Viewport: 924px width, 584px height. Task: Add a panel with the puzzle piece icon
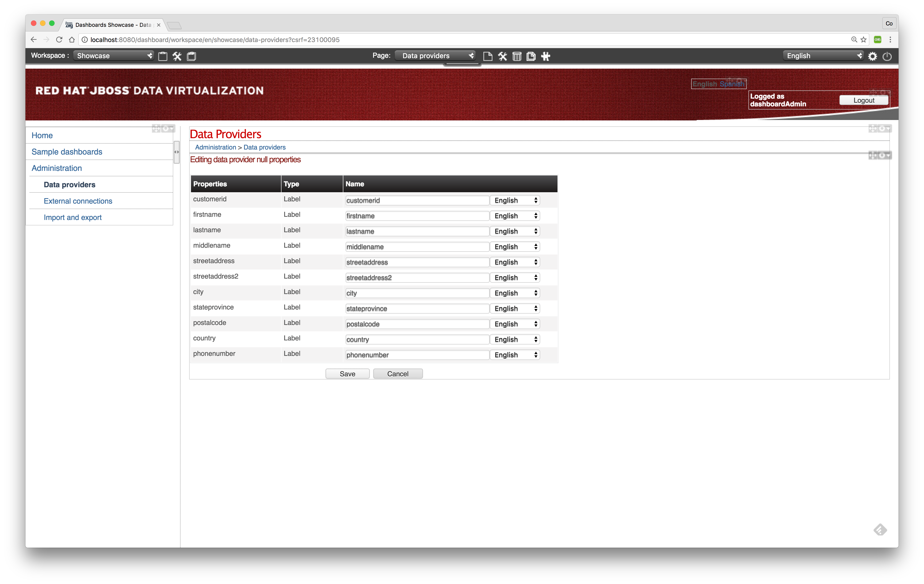[x=545, y=56]
